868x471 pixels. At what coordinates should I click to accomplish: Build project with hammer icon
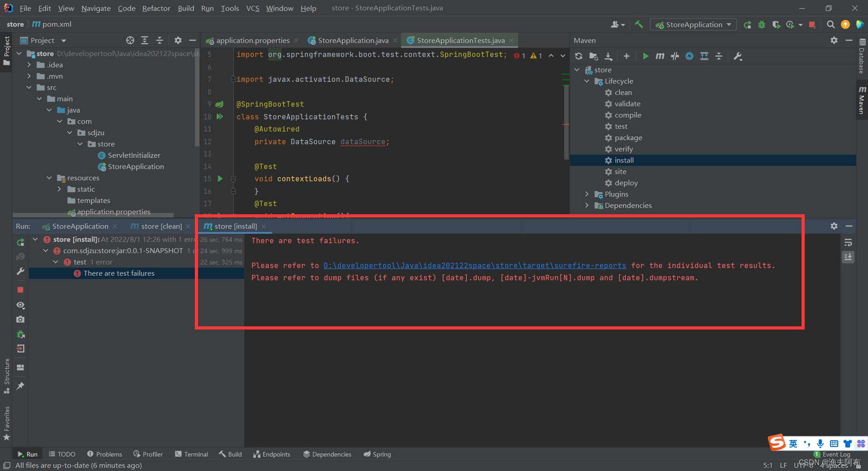tap(639, 24)
